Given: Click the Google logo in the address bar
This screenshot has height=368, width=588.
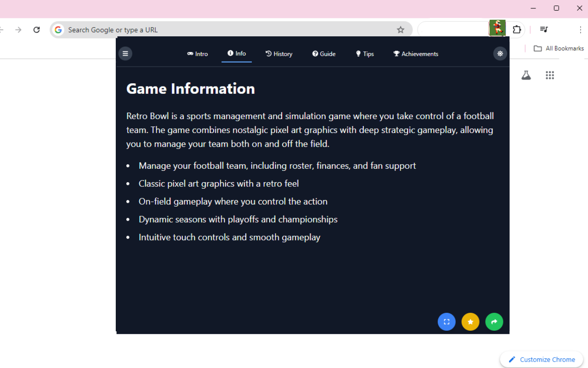Looking at the screenshot, I should tap(58, 30).
